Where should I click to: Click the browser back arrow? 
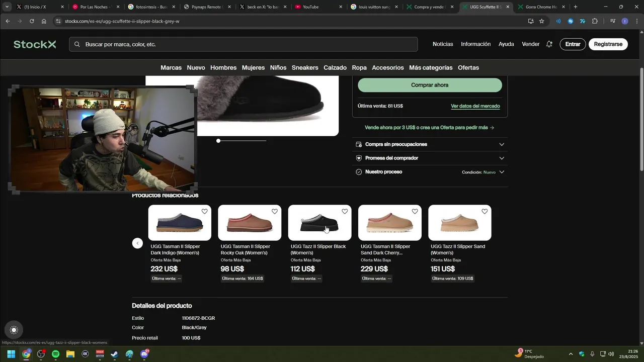click(x=8, y=21)
